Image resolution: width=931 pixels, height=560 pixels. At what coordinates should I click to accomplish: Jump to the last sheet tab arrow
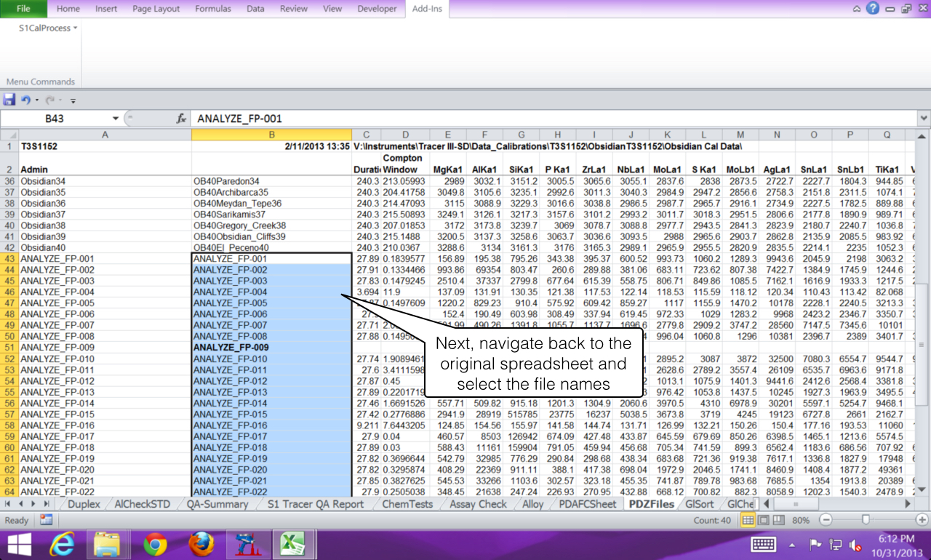click(47, 504)
